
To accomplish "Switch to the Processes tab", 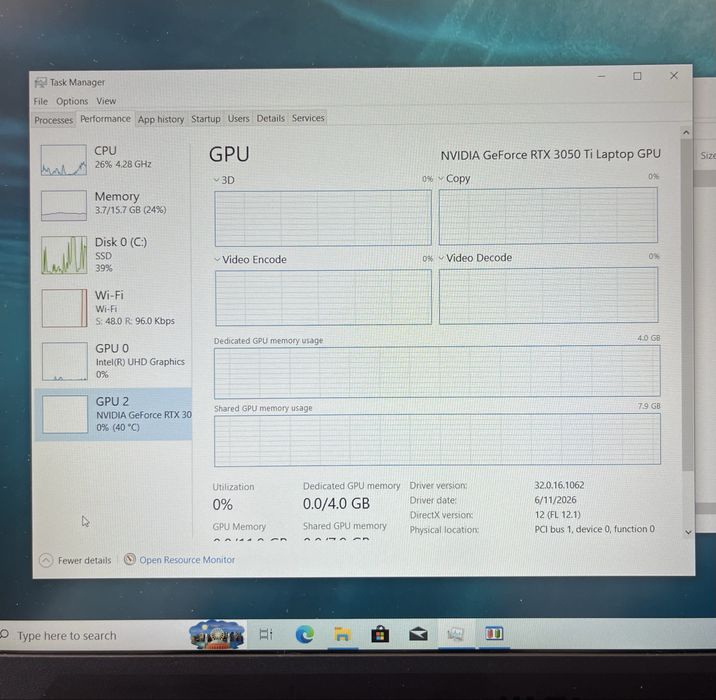I will coord(53,120).
